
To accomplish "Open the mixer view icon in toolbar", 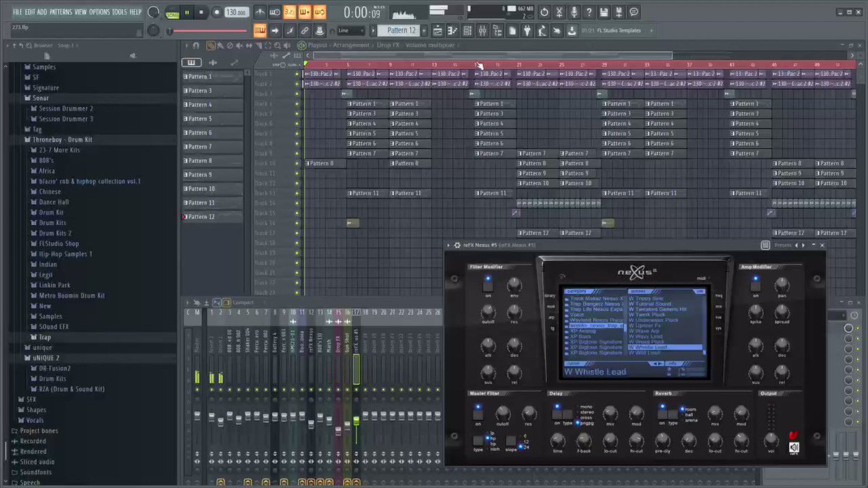I will 482,30.
